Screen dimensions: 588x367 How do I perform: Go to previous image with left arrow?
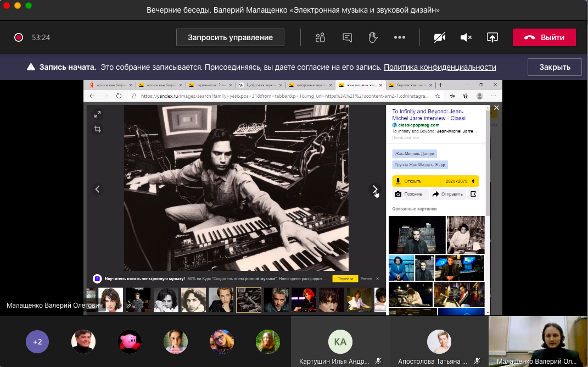tap(98, 189)
